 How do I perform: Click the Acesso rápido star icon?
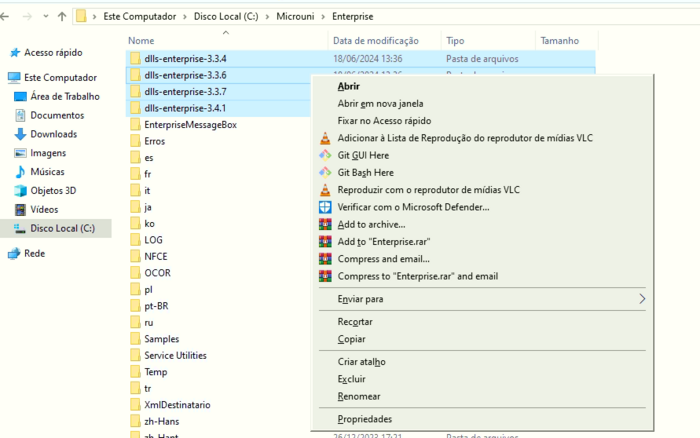coord(15,53)
